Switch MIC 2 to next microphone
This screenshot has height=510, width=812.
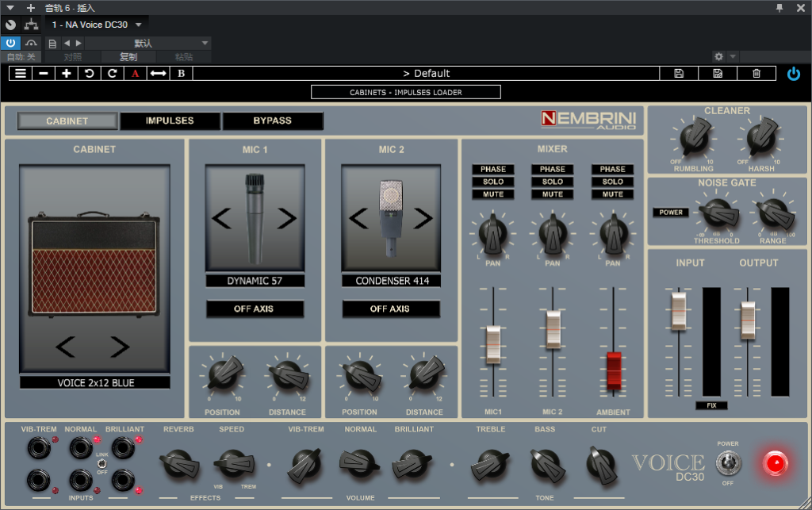click(x=423, y=218)
